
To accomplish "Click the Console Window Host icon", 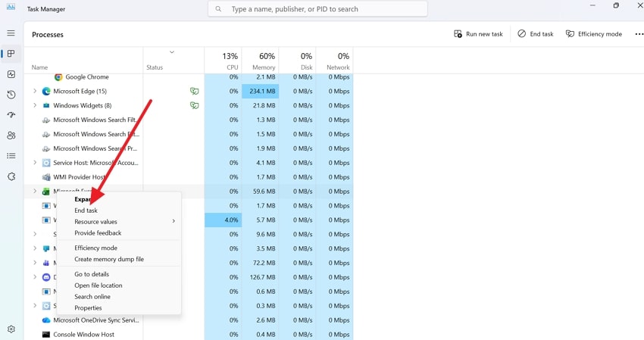I will tap(46, 335).
